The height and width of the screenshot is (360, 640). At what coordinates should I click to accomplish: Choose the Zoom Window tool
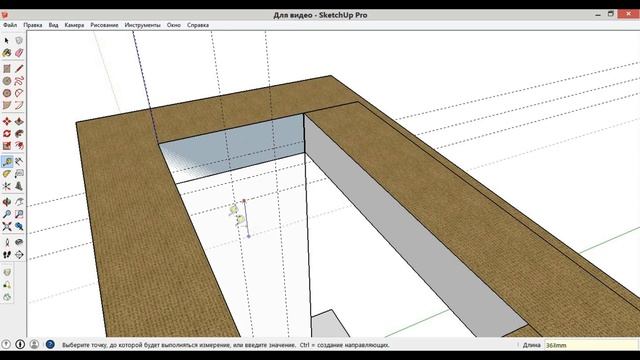point(19,214)
